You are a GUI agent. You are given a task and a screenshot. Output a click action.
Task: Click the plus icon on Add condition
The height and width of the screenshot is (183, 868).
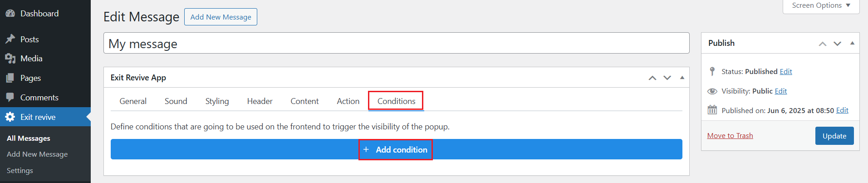[x=366, y=149]
